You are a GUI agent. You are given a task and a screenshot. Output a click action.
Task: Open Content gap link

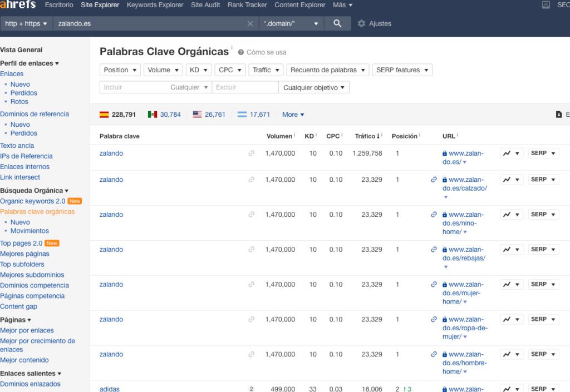(18, 306)
